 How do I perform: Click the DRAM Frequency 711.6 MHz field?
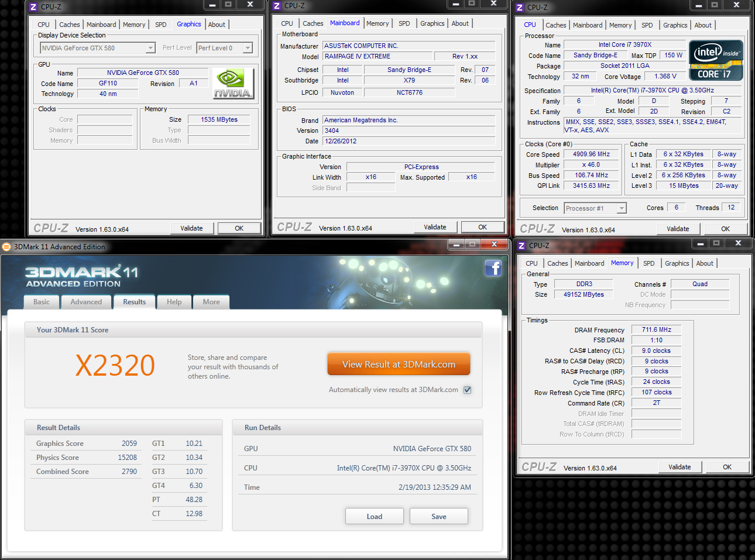point(657,330)
